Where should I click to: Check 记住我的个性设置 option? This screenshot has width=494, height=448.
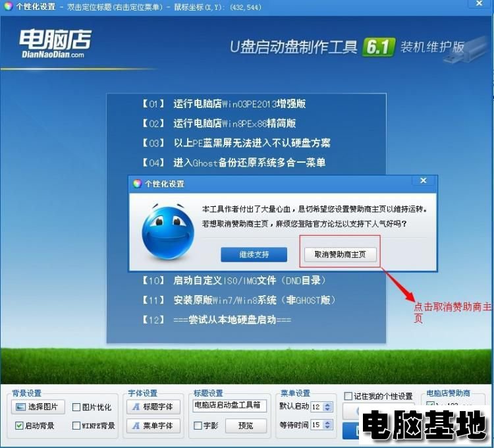(x=348, y=396)
